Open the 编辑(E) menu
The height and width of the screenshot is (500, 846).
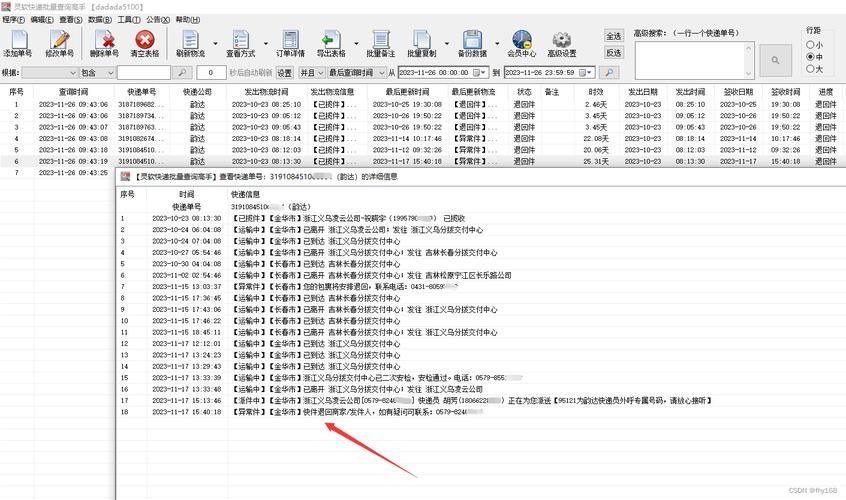pyautogui.click(x=42, y=19)
